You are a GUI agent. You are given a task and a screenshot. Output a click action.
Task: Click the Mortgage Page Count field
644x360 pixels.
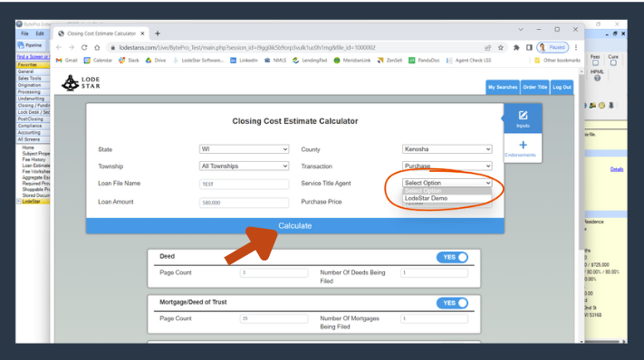pyautogui.click(x=274, y=318)
